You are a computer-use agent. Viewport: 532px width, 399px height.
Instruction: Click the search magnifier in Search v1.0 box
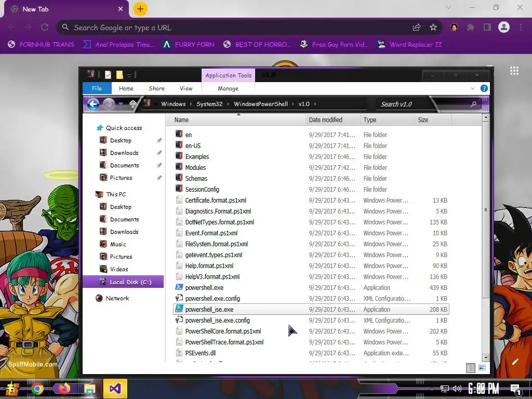click(x=473, y=104)
